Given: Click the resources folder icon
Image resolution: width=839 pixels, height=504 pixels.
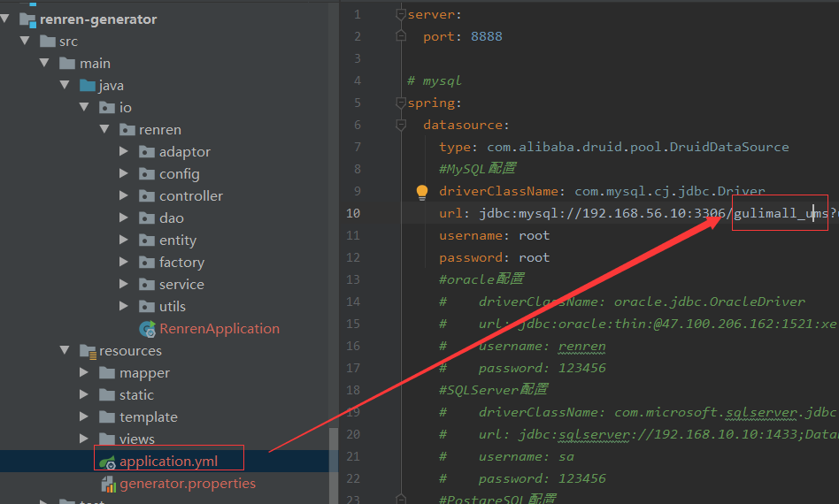Looking at the screenshot, I should (88, 351).
